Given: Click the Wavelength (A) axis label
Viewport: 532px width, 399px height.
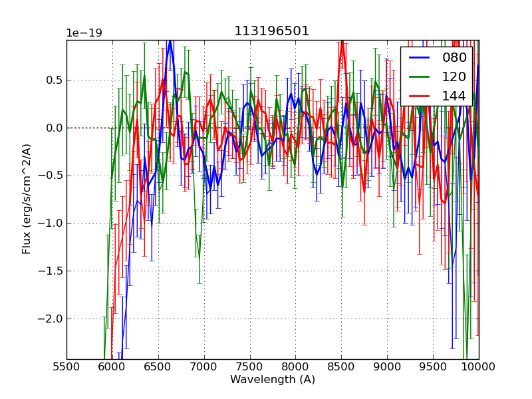Looking at the screenshot, I should pos(273,380).
